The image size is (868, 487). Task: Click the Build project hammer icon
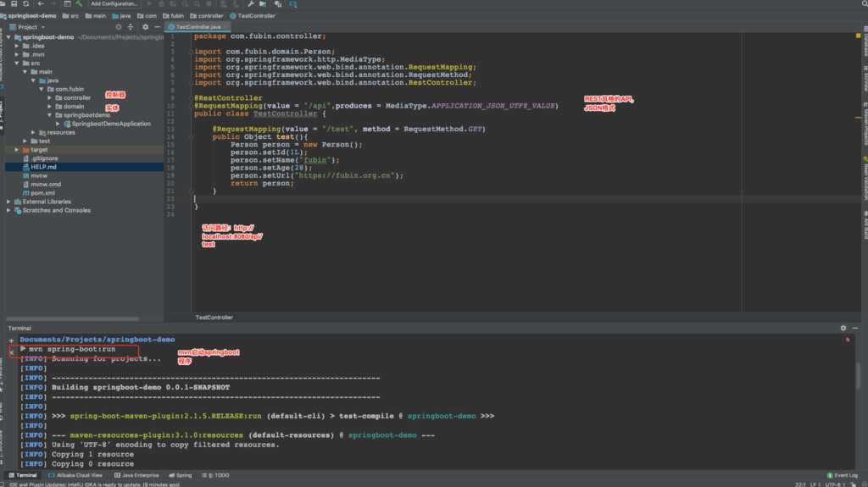point(79,4)
